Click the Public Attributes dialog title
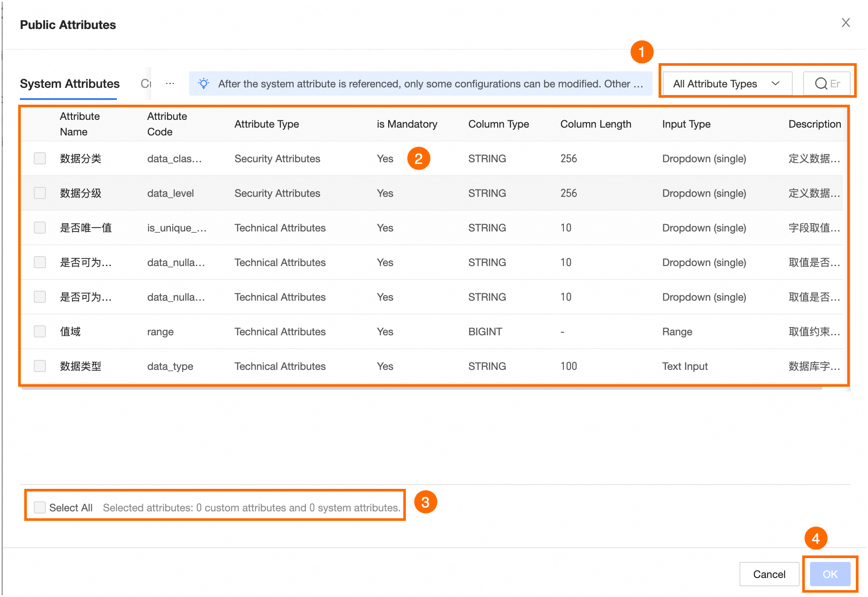The image size is (868, 597). [x=68, y=25]
